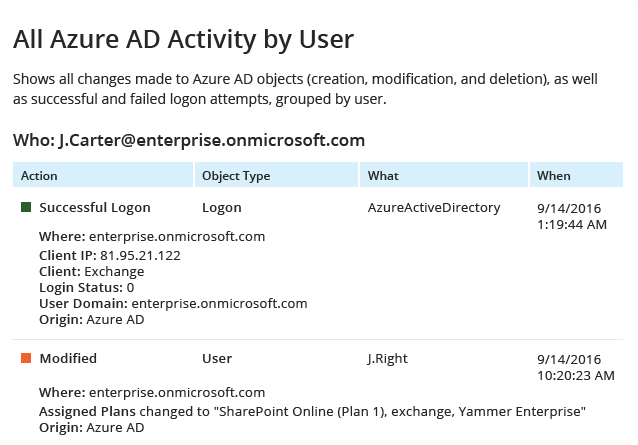Click the Logon object type cell
This screenshot has width=638, height=445.
pos(221,208)
